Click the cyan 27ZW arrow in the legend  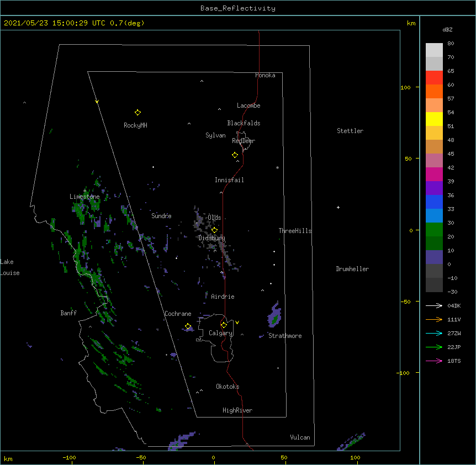pos(434,333)
